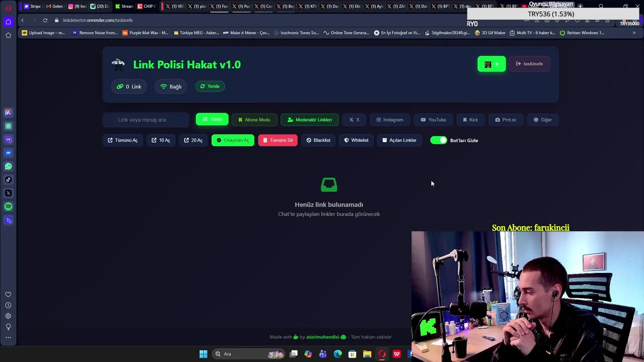Open File Explorer from taskbar
The width and height of the screenshot is (644, 362).
(367, 354)
